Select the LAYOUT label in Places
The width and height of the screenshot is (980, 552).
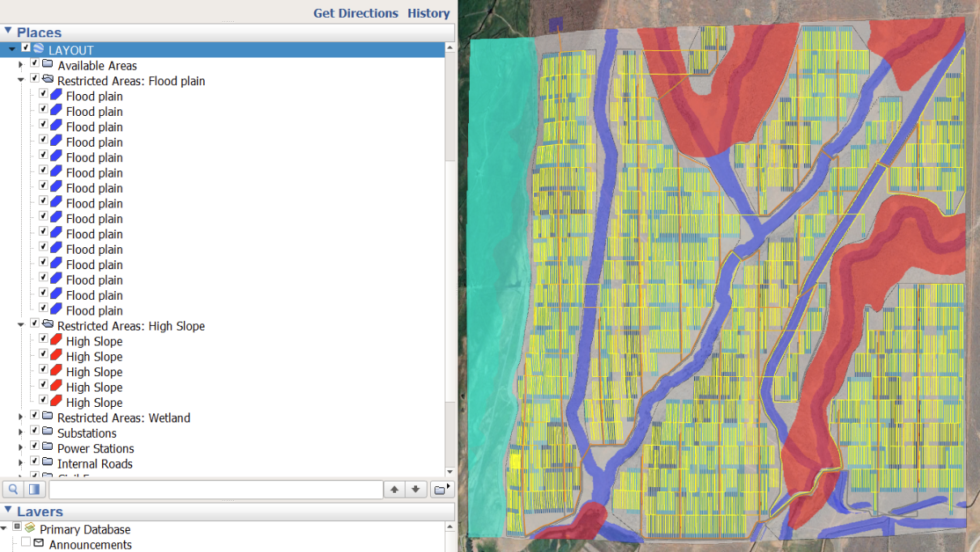(71, 50)
